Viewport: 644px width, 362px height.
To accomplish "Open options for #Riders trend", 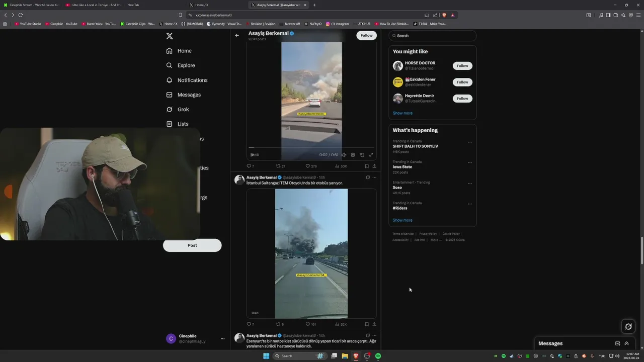I will (470, 204).
